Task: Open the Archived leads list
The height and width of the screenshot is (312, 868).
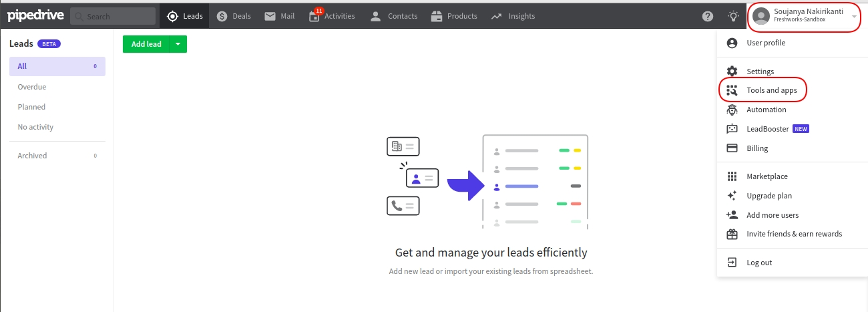Action: [57, 156]
